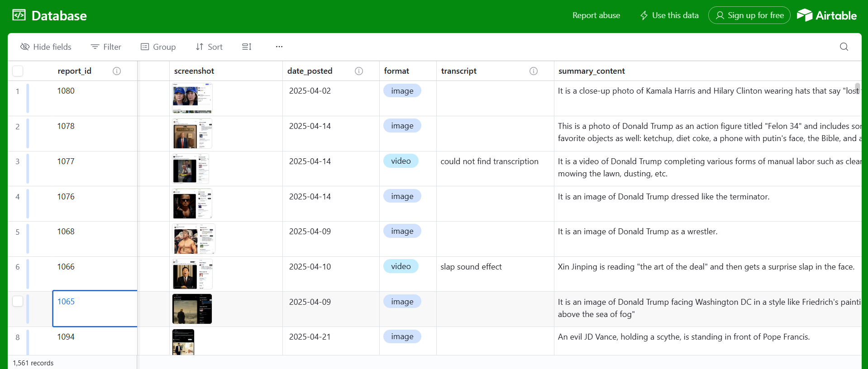Open the row height icon
The width and height of the screenshot is (868, 369).
click(247, 47)
